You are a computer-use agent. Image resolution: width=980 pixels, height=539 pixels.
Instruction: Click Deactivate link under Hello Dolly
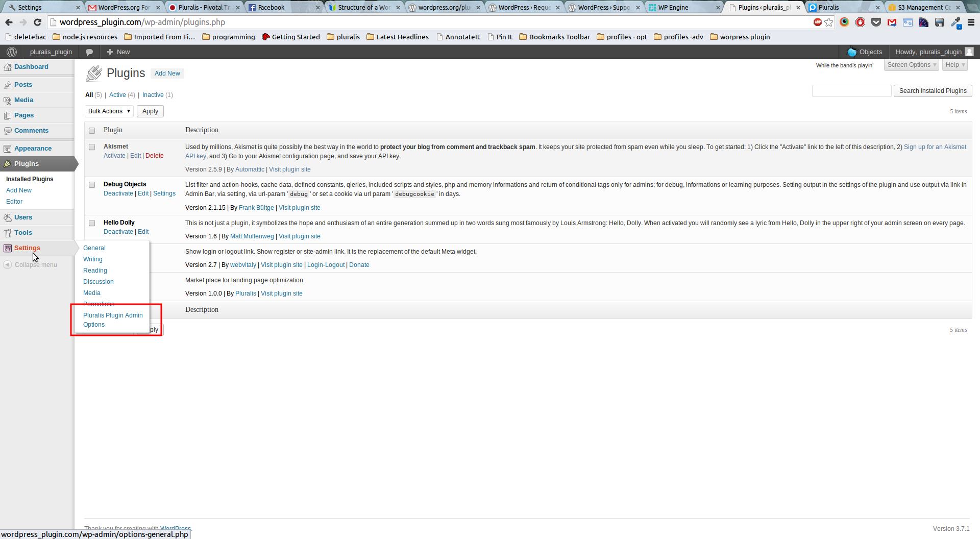click(x=118, y=232)
